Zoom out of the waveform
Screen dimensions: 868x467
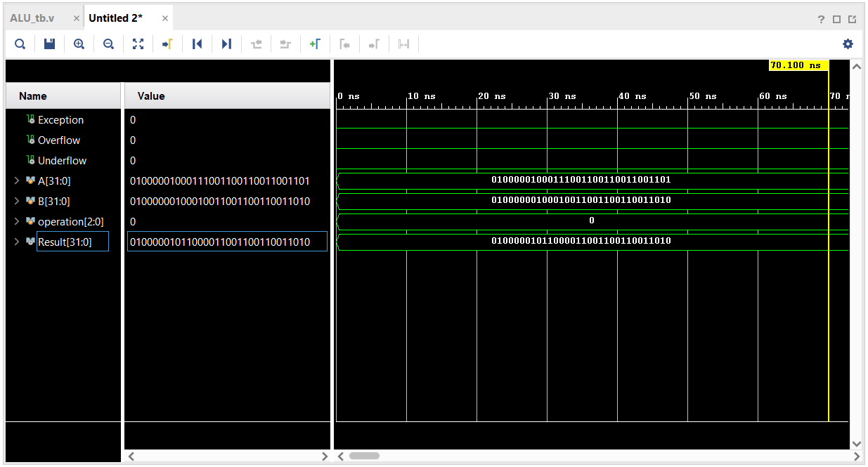point(108,44)
